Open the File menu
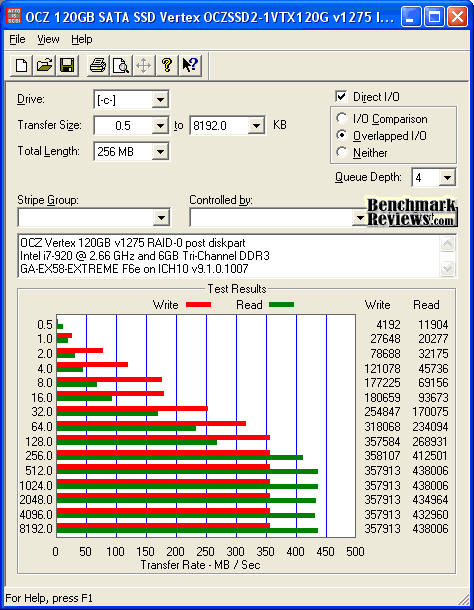474x610 pixels. 17,39
